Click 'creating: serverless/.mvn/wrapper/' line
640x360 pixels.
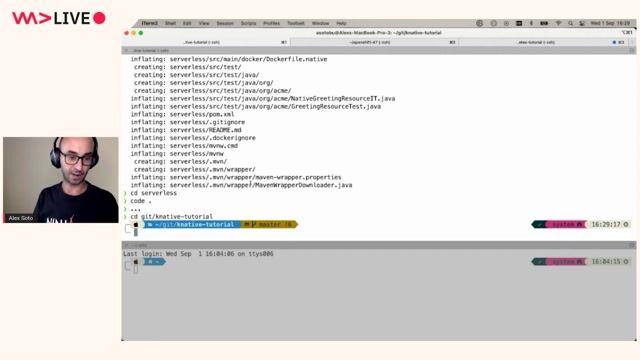click(x=194, y=169)
